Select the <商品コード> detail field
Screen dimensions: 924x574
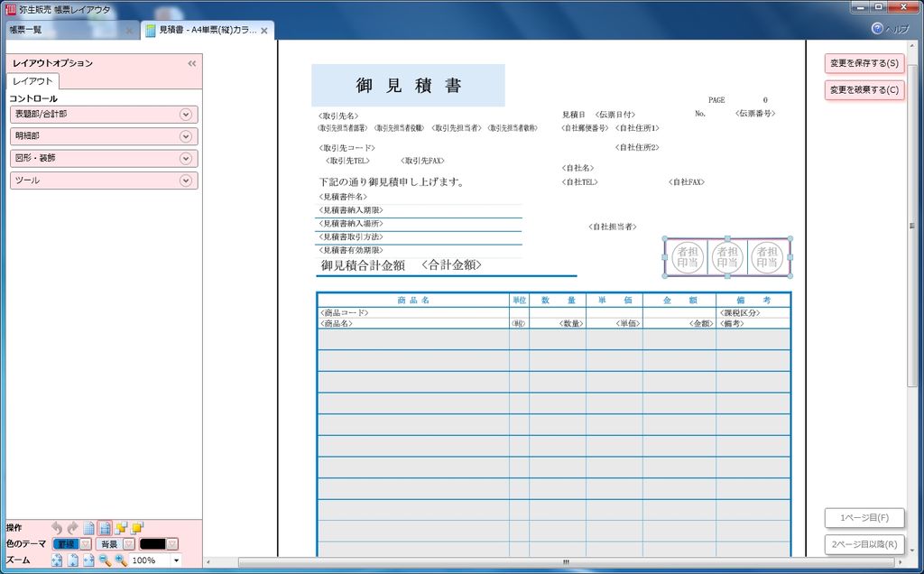point(344,313)
